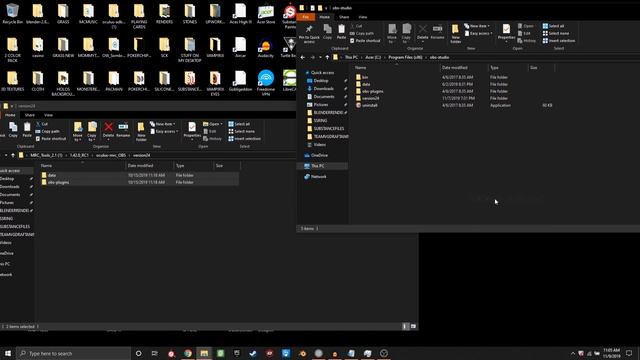Click Program Files (x86) in obs-studio address bar

[x=405, y=58]
